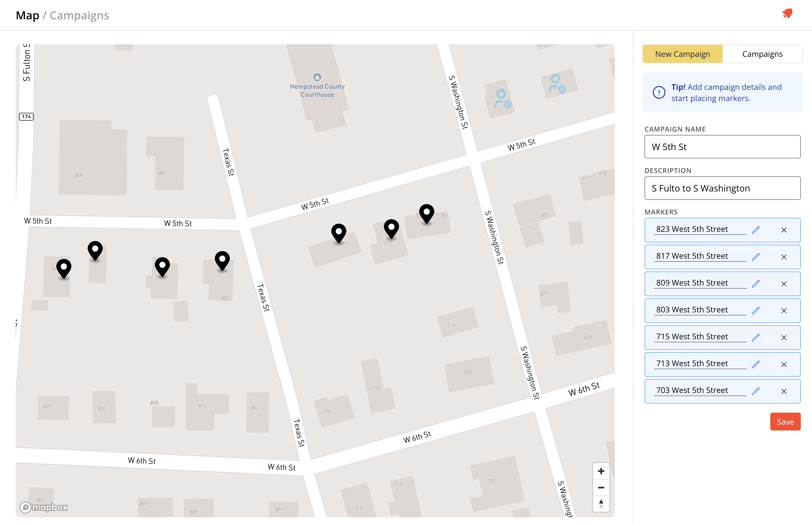This screenshot has height=524, width=812.
Task: Select the New Campaign tab
Action: click(682, 54)
